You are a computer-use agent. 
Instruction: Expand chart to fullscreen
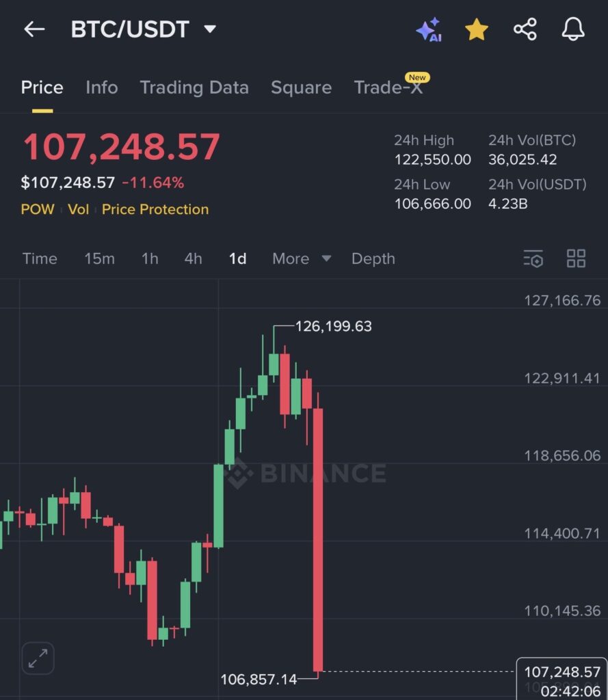click(38, 658)
